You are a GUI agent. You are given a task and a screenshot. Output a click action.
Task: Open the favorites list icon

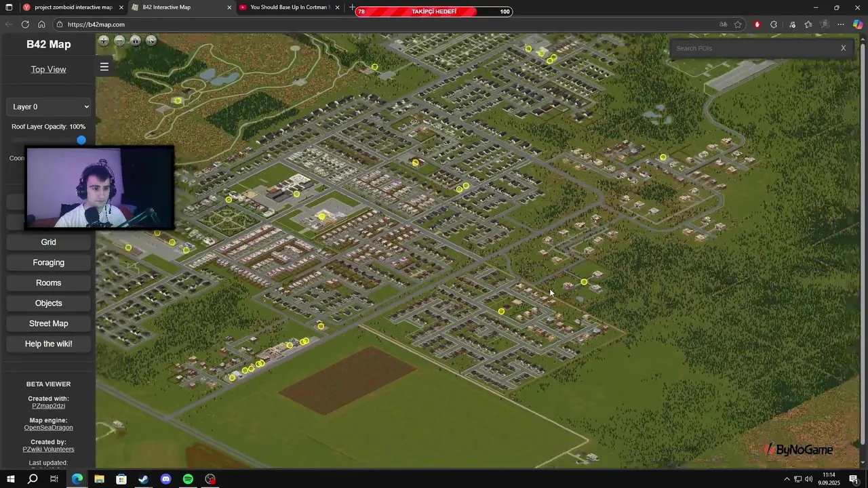pyautogui.click(x=808, y=24)
